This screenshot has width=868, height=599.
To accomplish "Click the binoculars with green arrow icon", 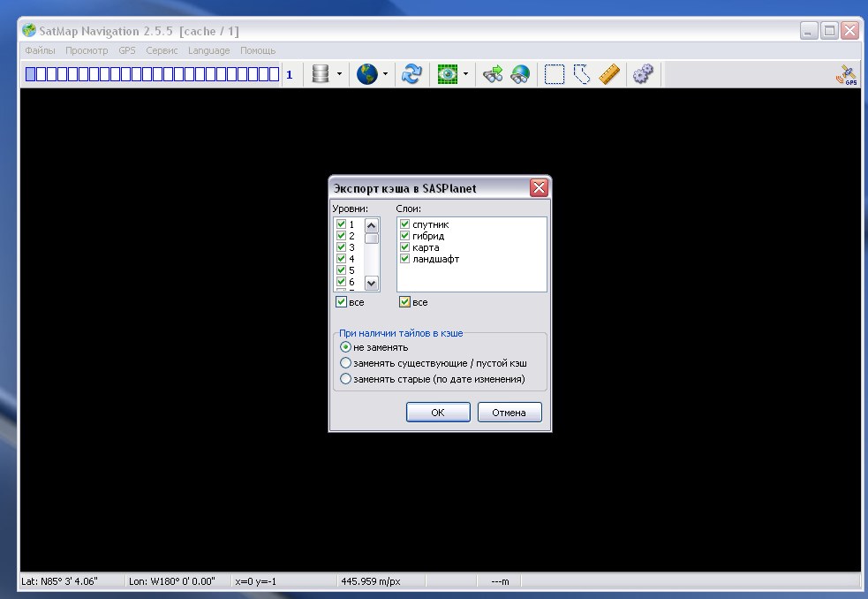I will [493, 73].
